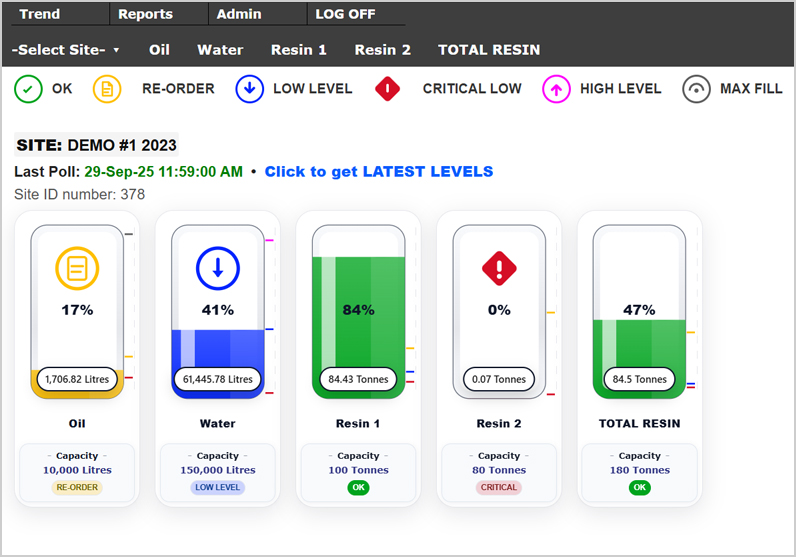Viewport: 796px width, 557px height.
Task: Click the Resin 1 tank name label
Action: [x=358, y=423]
